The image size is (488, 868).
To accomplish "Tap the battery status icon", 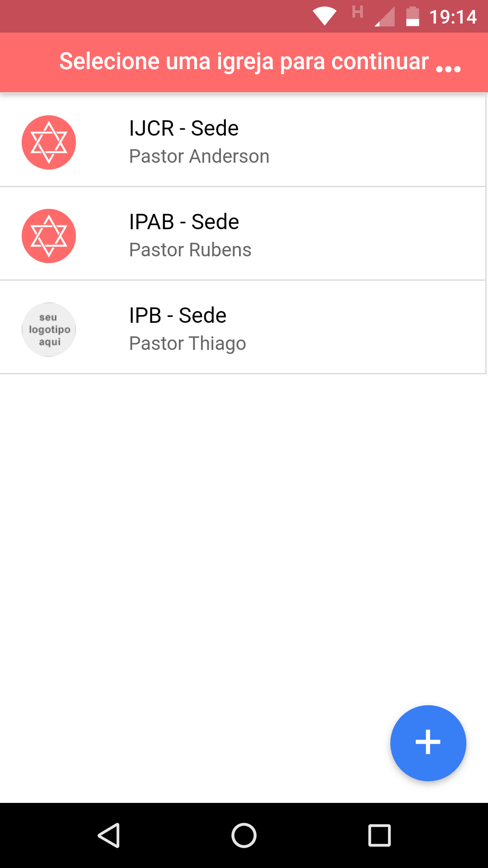I will pyautogui.click(x=413, y=17).
